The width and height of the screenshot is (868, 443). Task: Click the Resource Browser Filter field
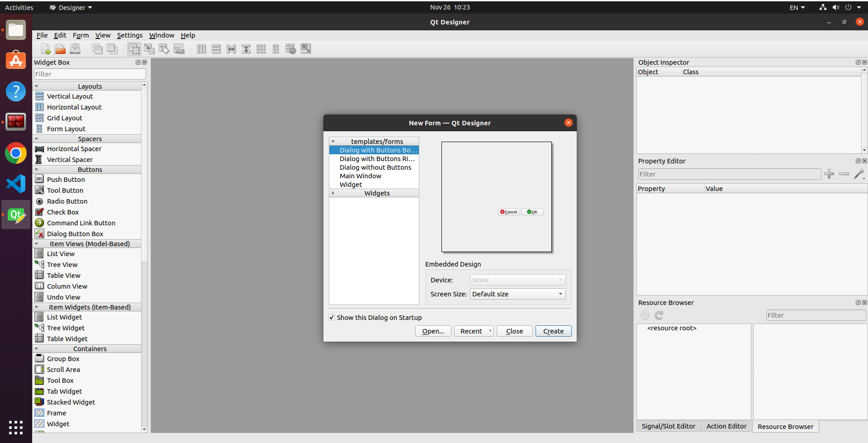coord(816,315)
